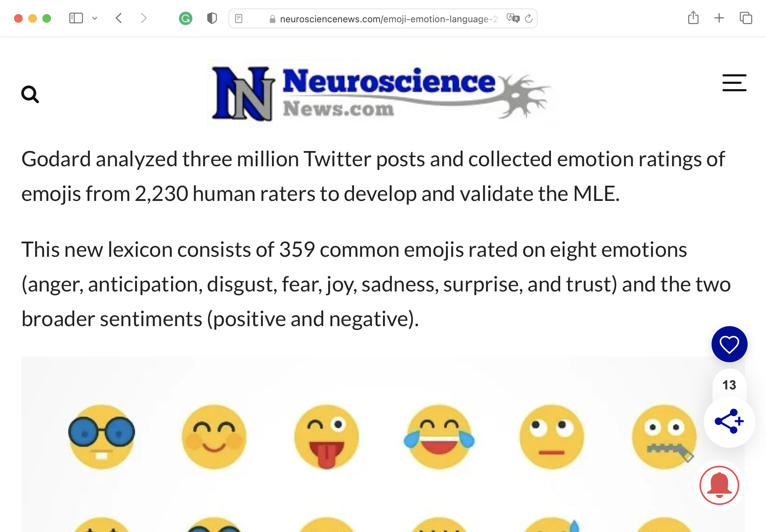Show the tab overview
The image size is (766, 532).
(x=746, y=18)
